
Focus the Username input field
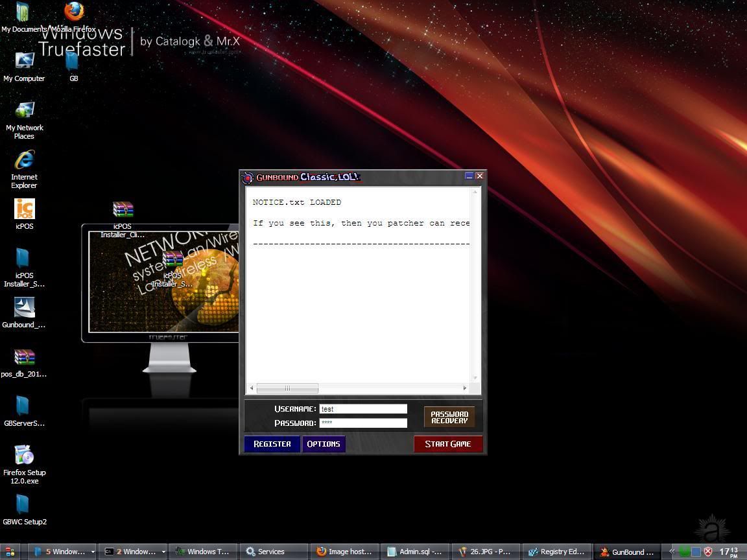tap(363, 409)
